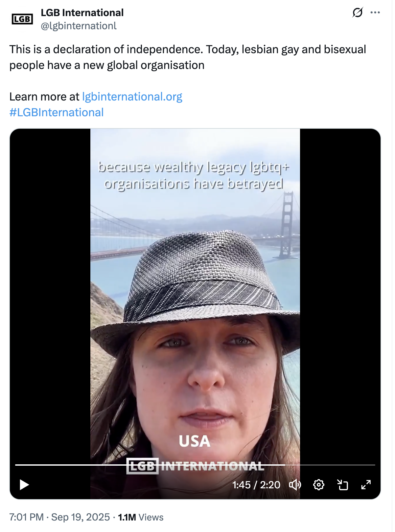Open the three-dot more options menu
The image size is (395, 532).
click(375, 13)
